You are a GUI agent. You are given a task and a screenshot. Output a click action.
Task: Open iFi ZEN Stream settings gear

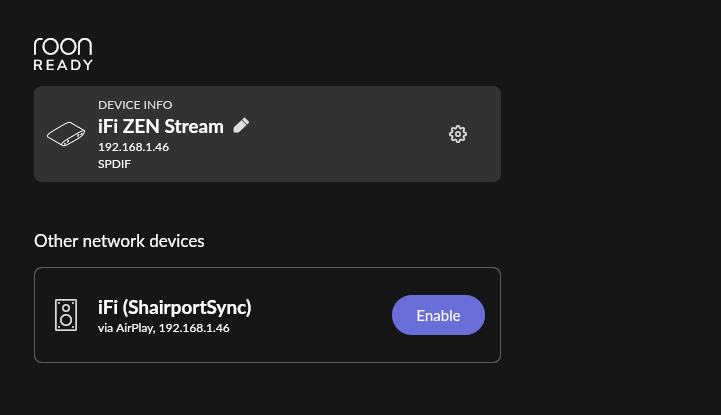[458, 134]
